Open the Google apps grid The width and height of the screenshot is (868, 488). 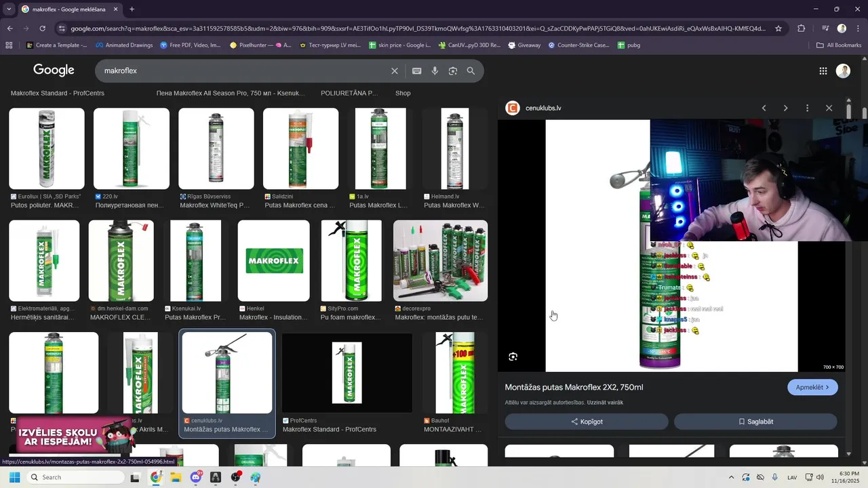[x=823, y=70]
